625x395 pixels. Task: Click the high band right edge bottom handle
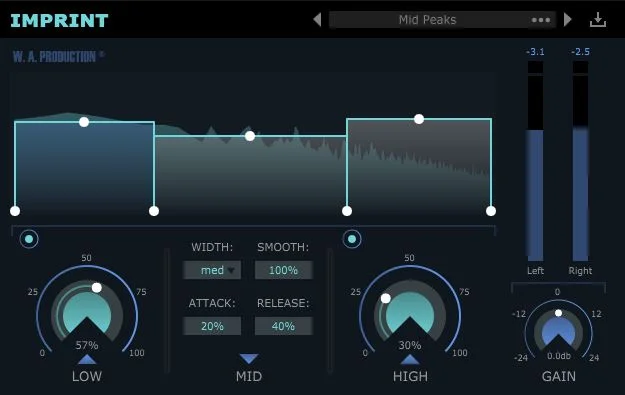click(491, 211)
